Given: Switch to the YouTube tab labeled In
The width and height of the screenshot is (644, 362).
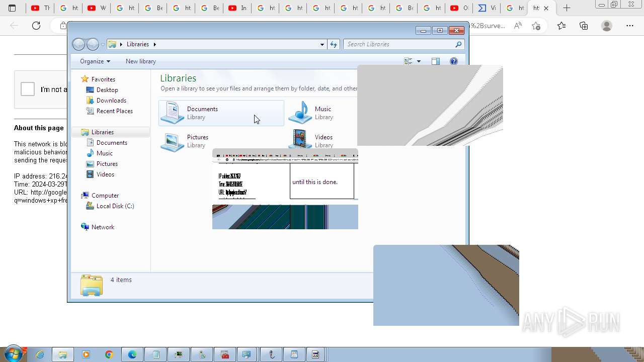Looking at the screenshot, I should (237, 8).
